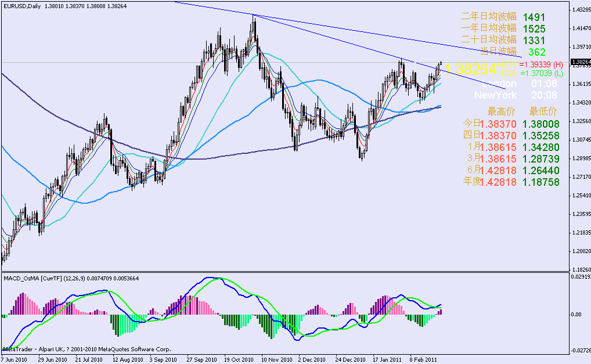Select the value 362 beside 当日波幅
591x364 pixels.
click(537, 52)
